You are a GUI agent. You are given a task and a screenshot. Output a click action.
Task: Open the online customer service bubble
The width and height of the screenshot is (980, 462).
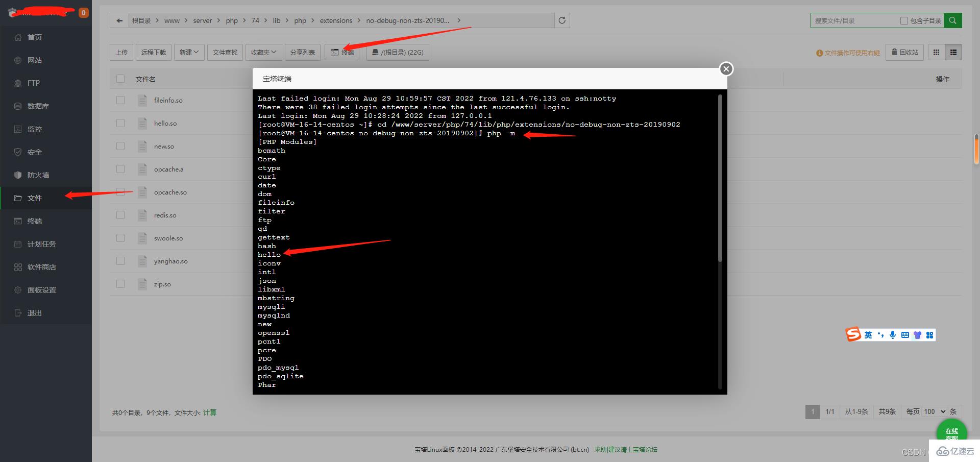point(951,432)
